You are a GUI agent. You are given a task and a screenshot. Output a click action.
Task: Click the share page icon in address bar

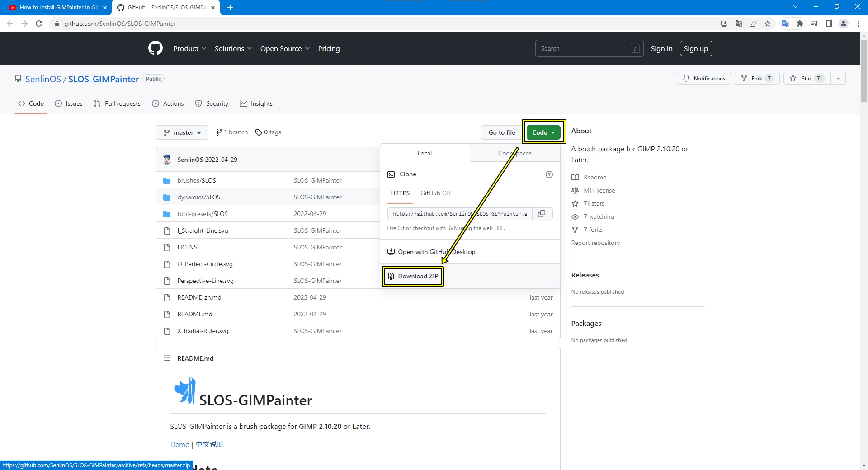coord(753,23)
